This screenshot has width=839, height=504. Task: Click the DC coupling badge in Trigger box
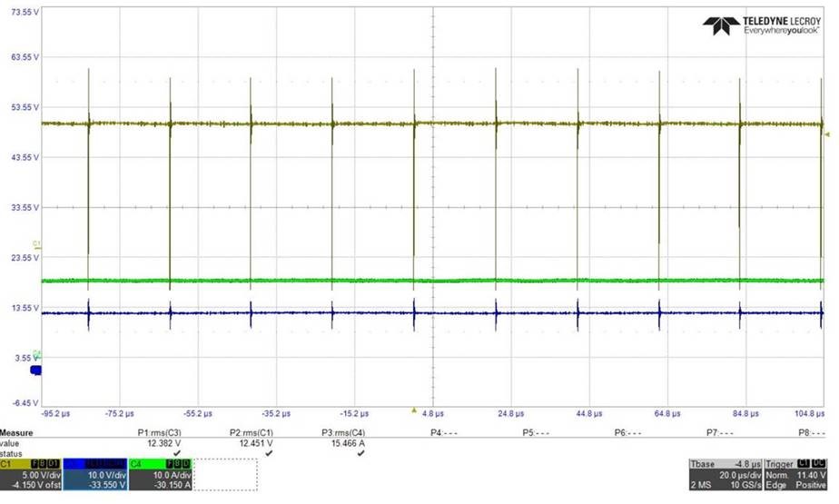pos(819,463)
